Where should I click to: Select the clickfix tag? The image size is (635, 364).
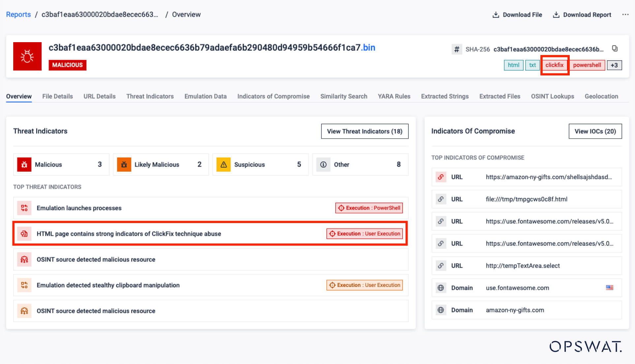pos(554,65)
